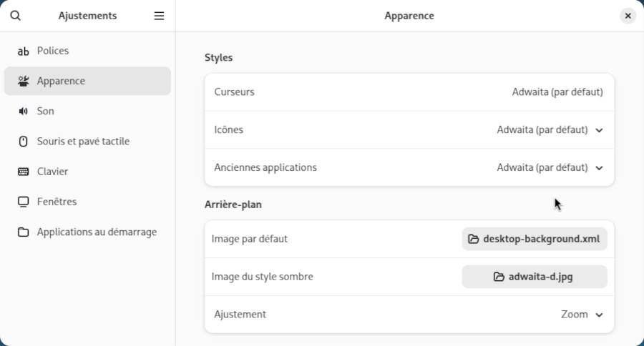
Task: Click the folder icon for startup applications
Action: (x=23, y=232)
